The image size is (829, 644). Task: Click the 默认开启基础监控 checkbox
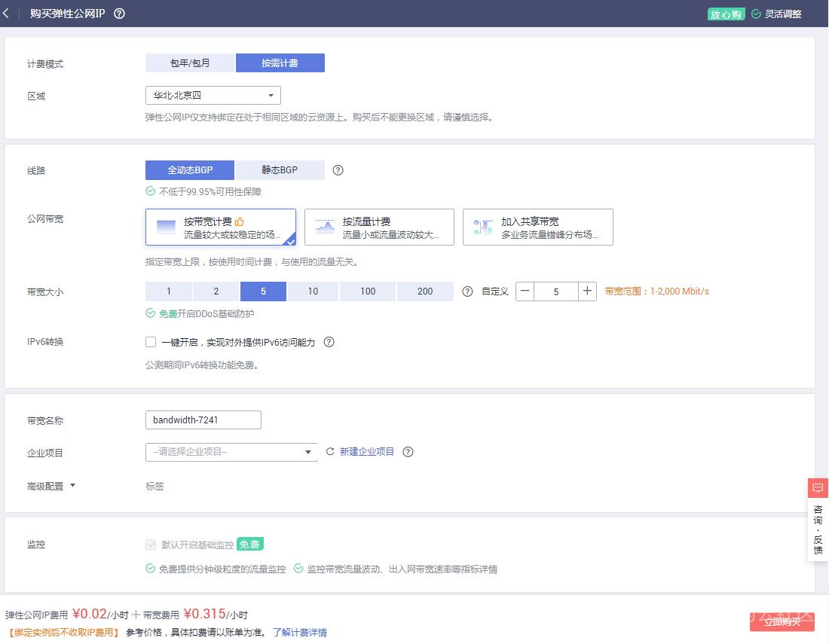tap(151, 545)
